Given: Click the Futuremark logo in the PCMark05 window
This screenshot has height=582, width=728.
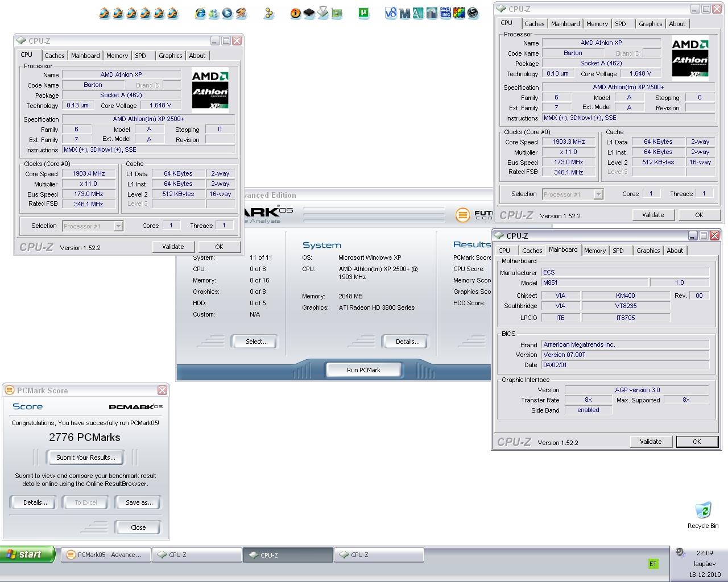Looking at the screenshot, I should pyautogui.click(x=474, y=215).
